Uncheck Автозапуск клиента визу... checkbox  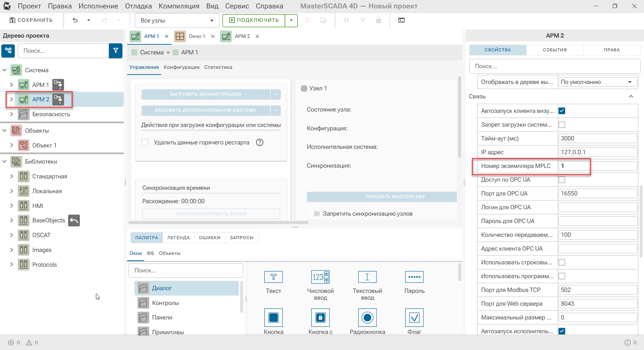[x=562, y=111]
